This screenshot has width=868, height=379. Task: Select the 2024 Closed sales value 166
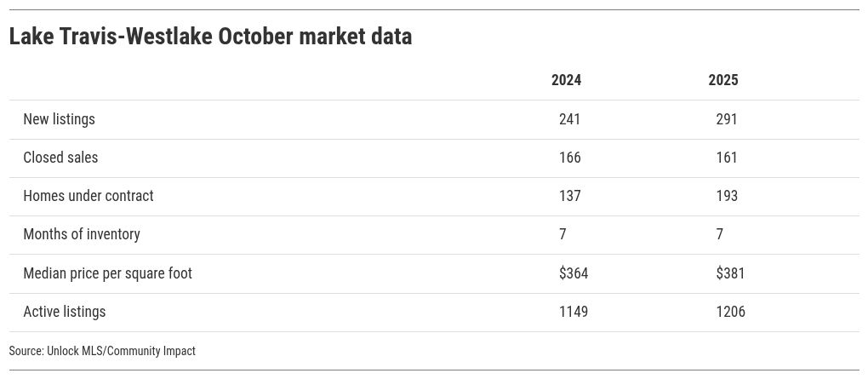pyautogui.click(x=569, y=158)
